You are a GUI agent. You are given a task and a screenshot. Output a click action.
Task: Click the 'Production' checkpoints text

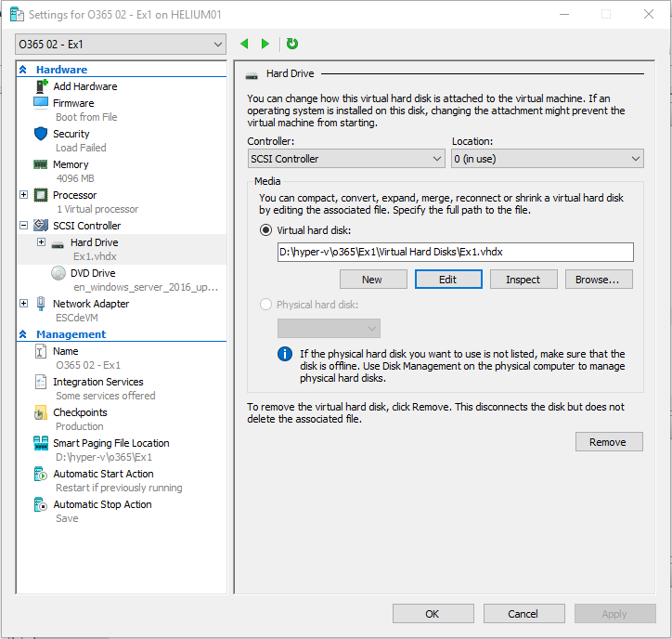click(79, 426)
